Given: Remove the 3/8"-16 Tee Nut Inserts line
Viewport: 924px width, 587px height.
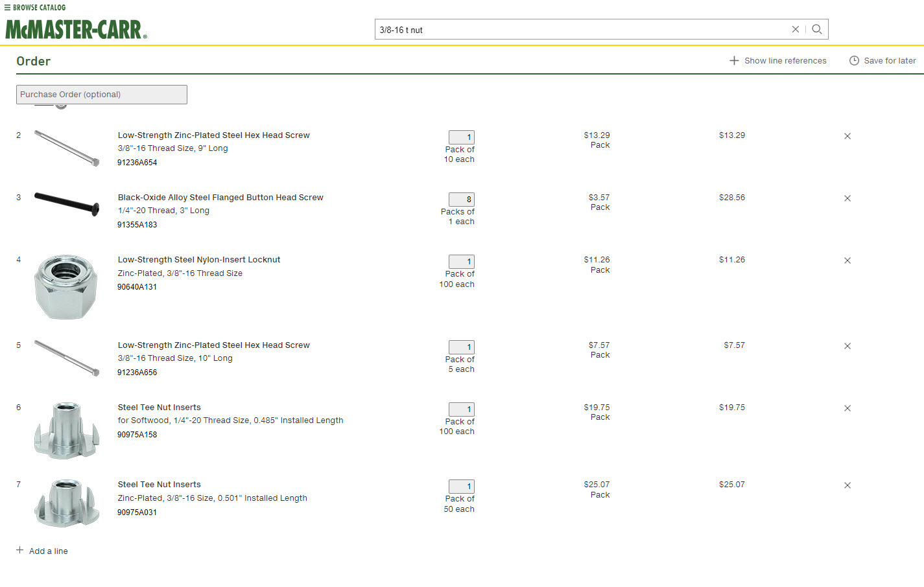Looking at the screenshot, I should point(847,485).
